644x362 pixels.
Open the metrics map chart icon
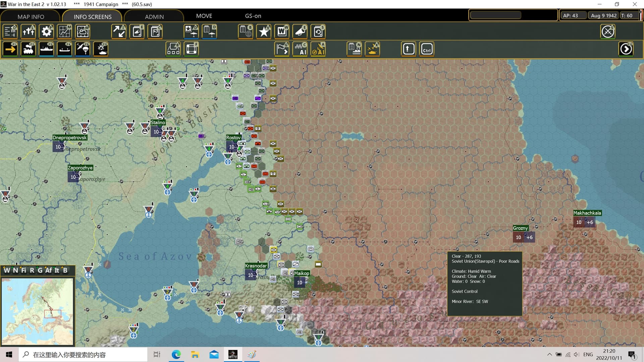(x=65, y=32)
